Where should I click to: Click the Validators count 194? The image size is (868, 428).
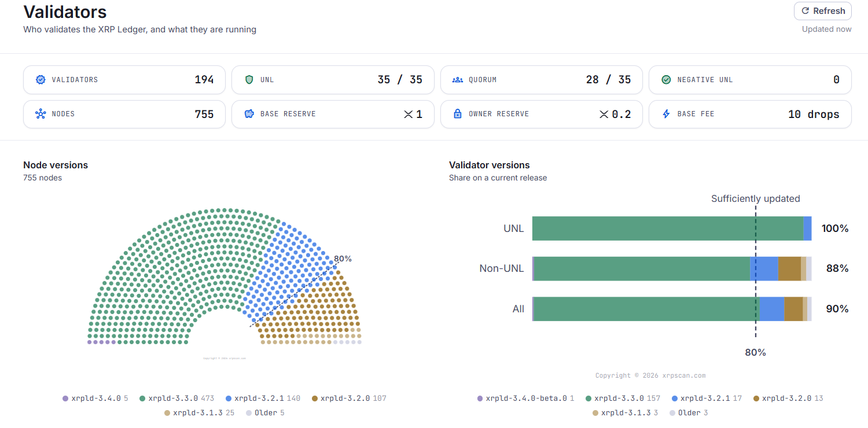pyautogui.click(x=204, y=80)
